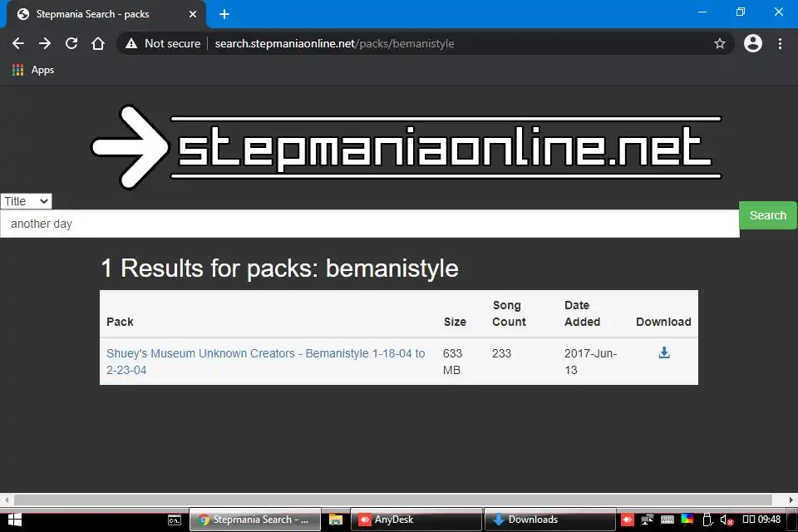Open the Chrome profile menu
This screenshot has width=798, height=532.
coord(753,43)
